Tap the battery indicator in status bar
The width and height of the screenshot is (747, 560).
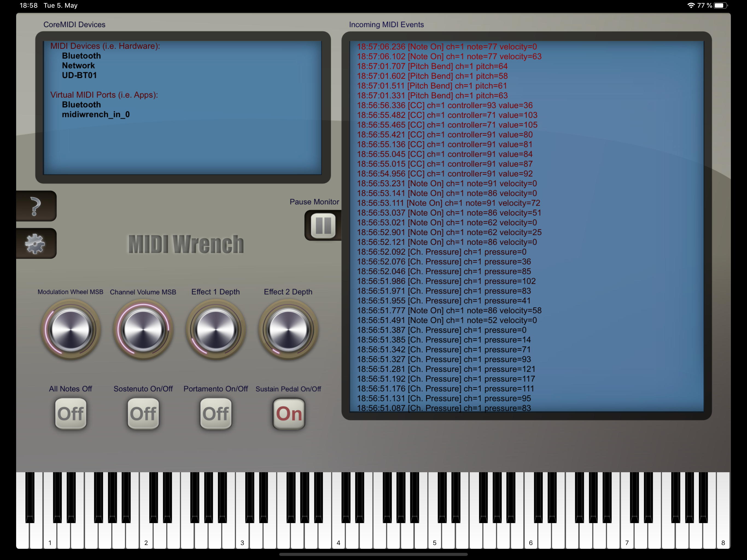[721, 5]
